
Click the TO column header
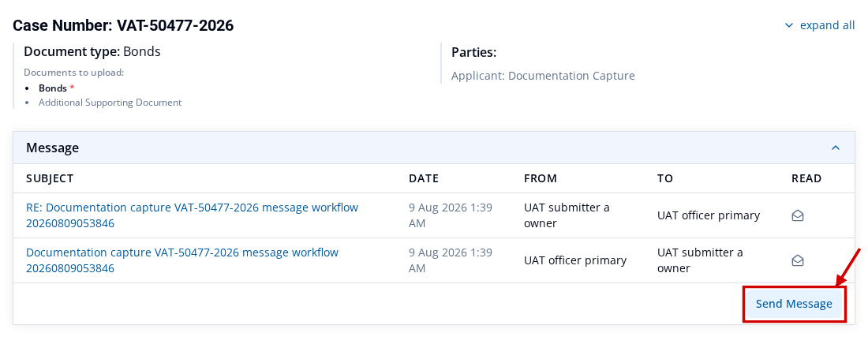pos(665,178)
